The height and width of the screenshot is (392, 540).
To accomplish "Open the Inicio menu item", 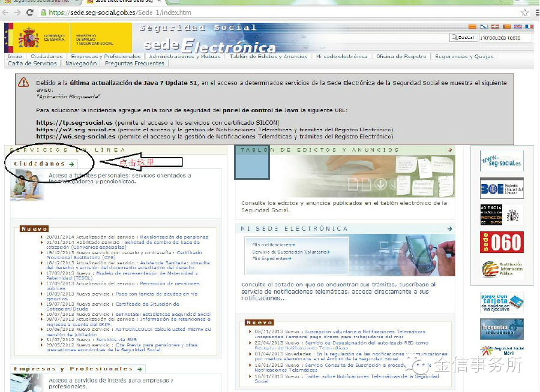I will point(15,56).
